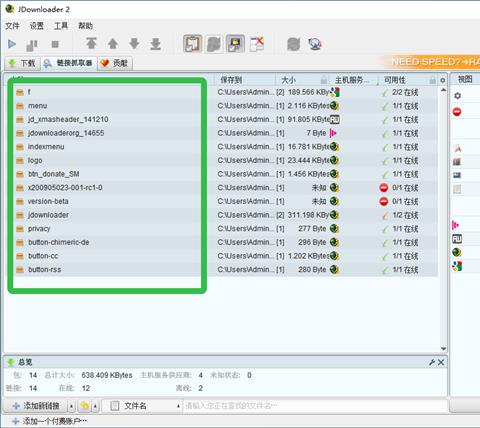This screenshot has width=480, height=428.
Task: Toggle the lock icon in 大小 column header
Action: (324, 80)
